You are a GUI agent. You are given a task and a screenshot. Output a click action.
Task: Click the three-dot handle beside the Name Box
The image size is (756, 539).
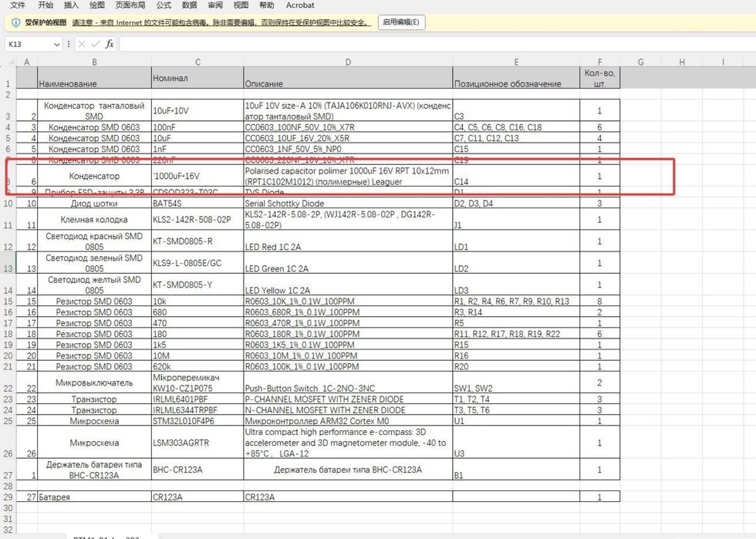(69, 45)
